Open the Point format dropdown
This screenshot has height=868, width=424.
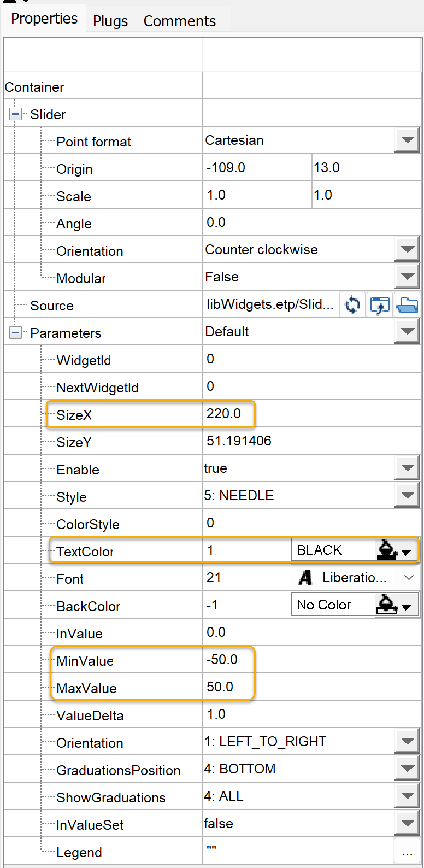pyautogui.click(x=407, y=140)
